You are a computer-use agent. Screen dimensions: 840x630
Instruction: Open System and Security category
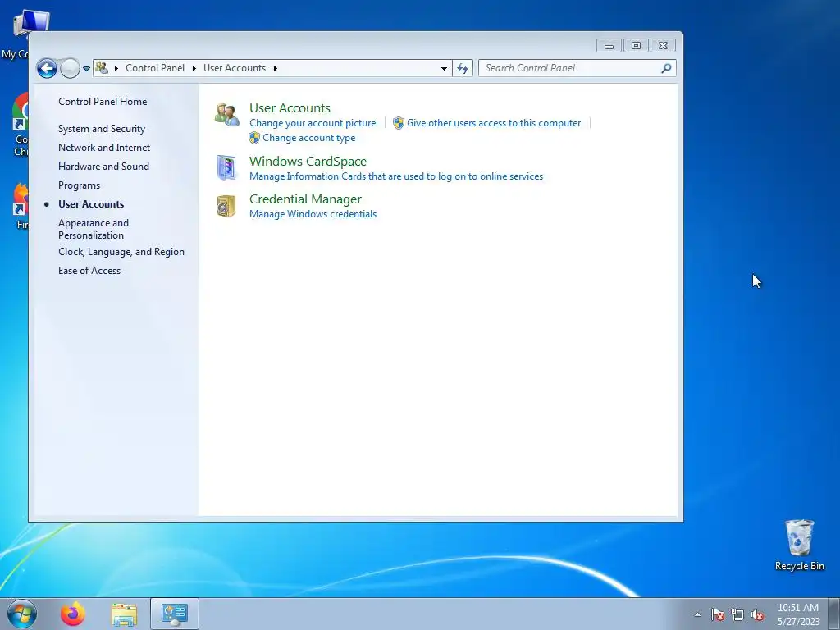click(x=102, y=129)
